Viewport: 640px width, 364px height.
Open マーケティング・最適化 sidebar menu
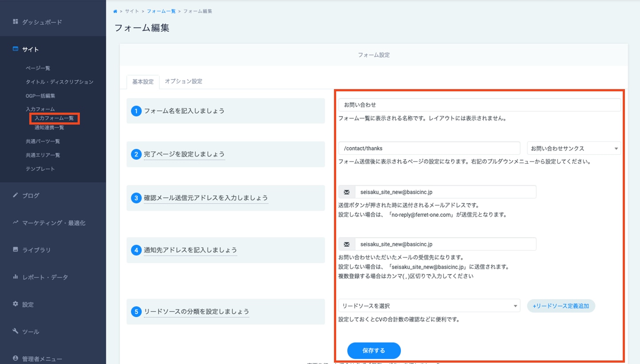(x=53, y=223)
